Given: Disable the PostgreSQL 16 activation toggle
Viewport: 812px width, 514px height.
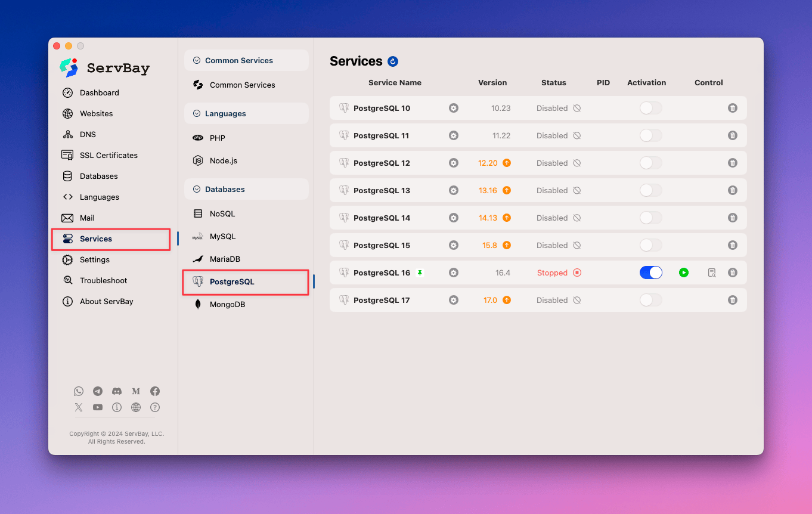Looking at the screenshot, I should 650,273.
